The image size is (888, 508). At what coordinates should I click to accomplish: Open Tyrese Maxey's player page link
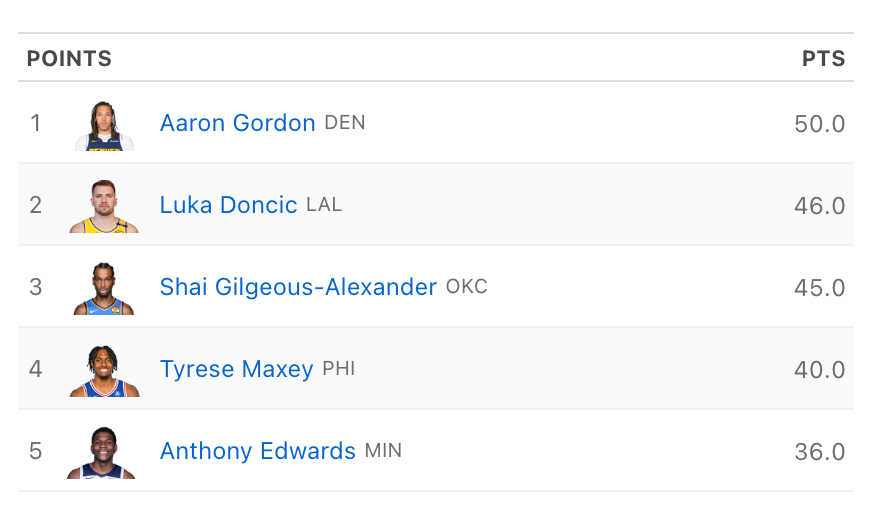coord(236,369)
